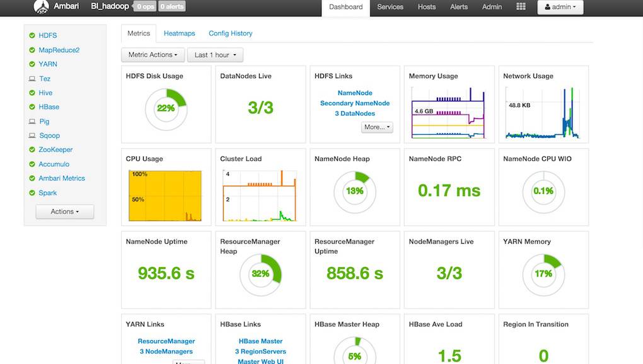
Task: Follow the ResourceManager link in YARN Links
Action: [x=166, y=341]
